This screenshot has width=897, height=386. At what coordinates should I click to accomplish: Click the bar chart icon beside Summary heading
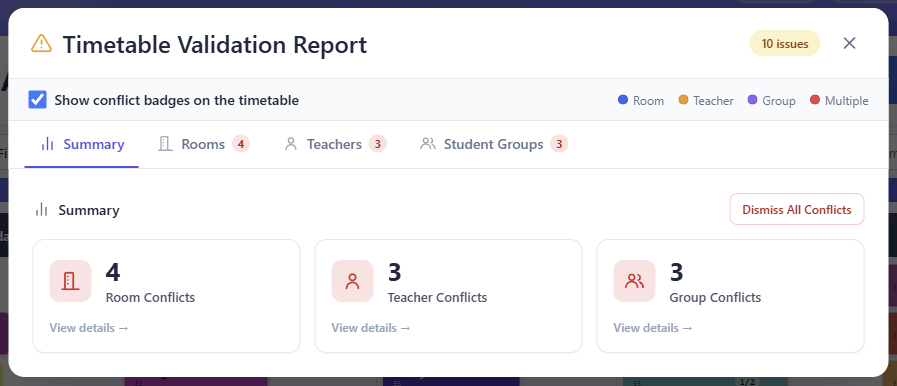[42, 210]
